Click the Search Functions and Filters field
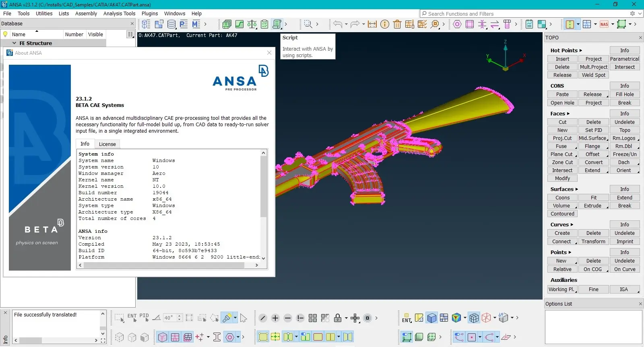The height and width of the screenshot is (347, 644). pyautogui.click(x=531, y=14)
